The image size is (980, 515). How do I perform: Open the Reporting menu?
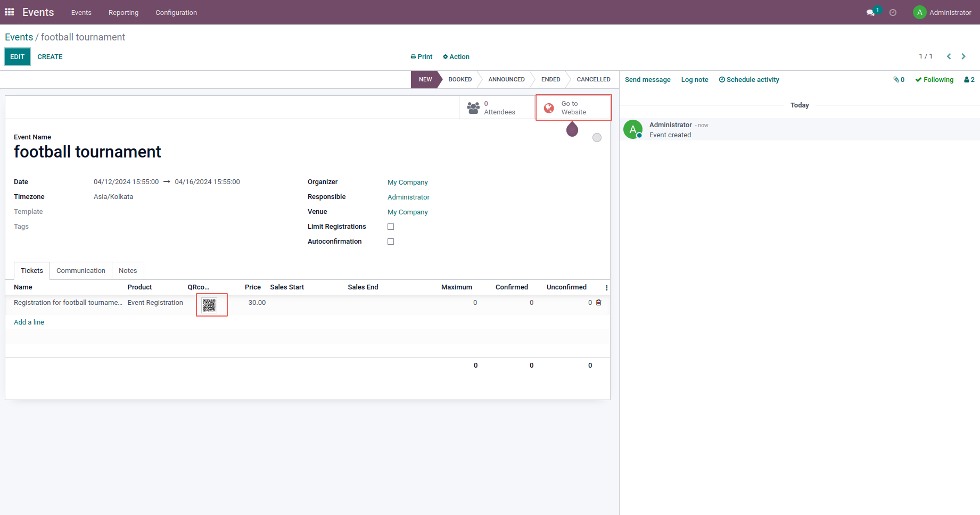pyautogui.click(x=123, y=12)
